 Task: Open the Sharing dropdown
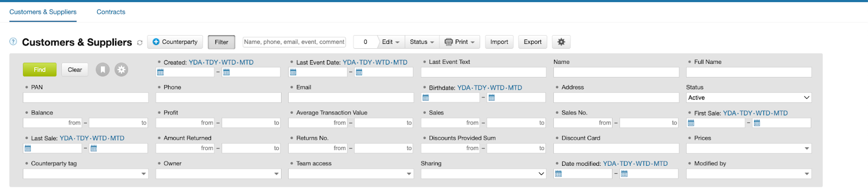[x=483, y=174]
